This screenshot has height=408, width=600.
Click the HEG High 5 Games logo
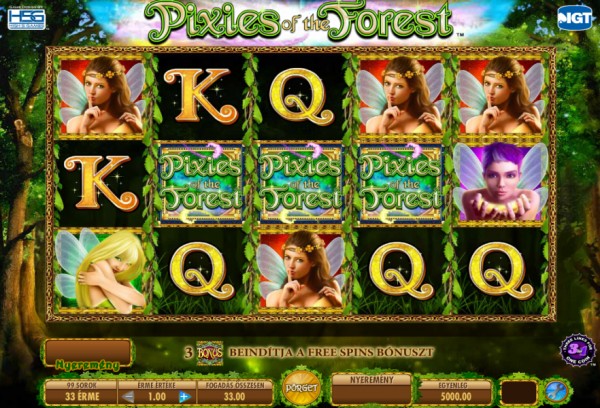[26, 18]
